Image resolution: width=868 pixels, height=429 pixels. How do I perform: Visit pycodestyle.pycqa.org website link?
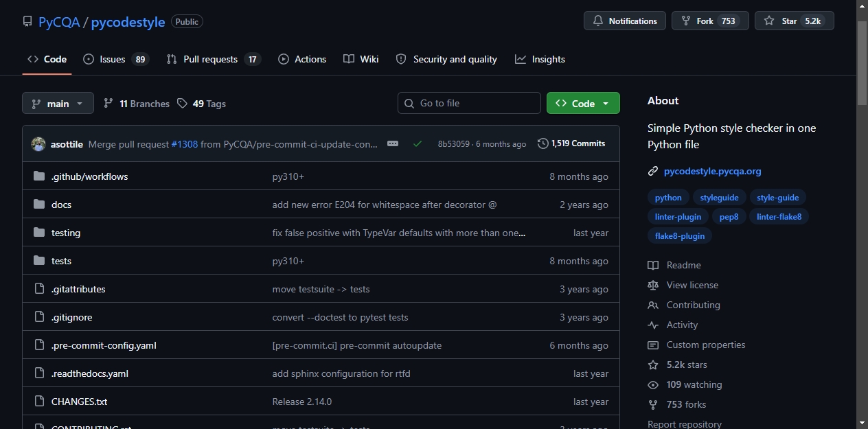tap(712, 171)
